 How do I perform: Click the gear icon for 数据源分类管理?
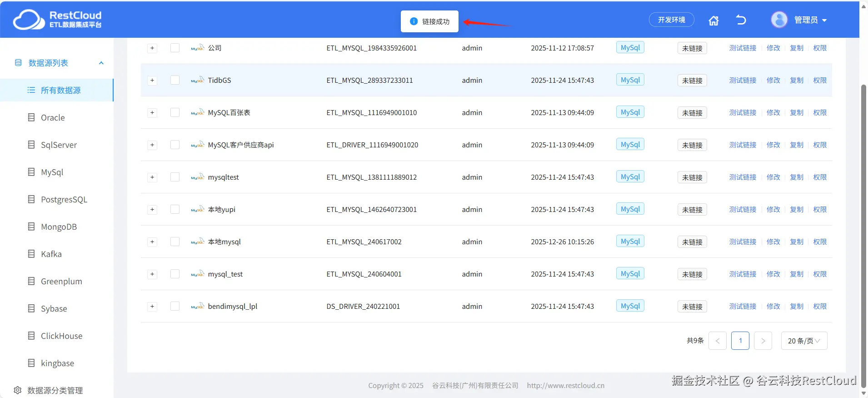pyautogui.click(x=18, y=390)
